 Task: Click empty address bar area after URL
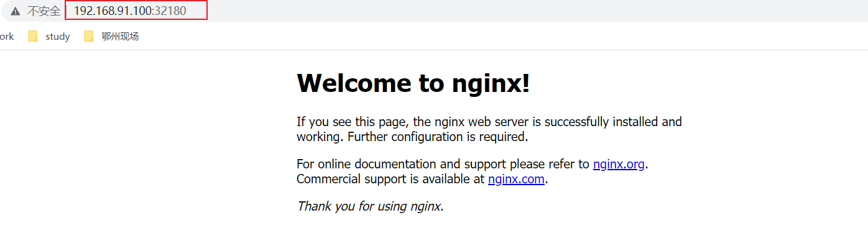(529, 11)
